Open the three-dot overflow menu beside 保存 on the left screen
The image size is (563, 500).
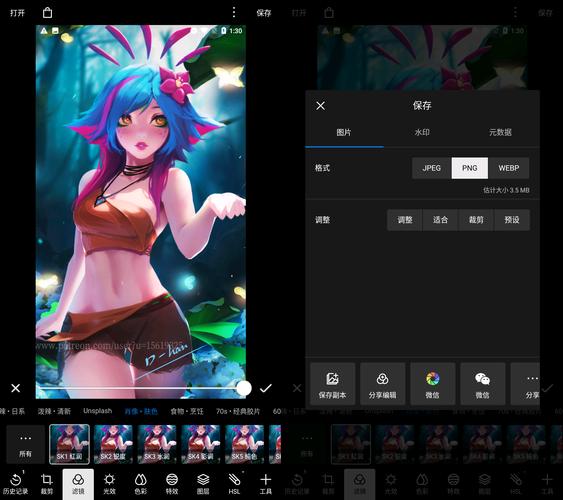[x=234, y=13]
